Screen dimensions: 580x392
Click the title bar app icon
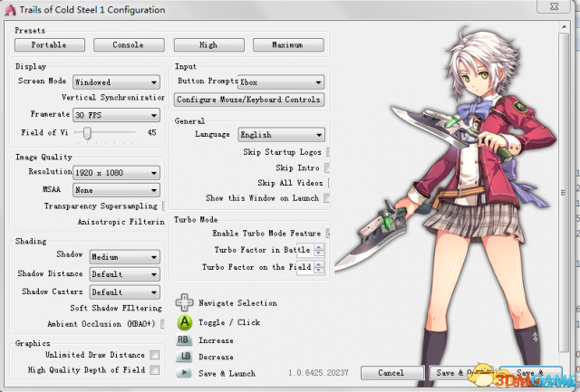[10, 10]
